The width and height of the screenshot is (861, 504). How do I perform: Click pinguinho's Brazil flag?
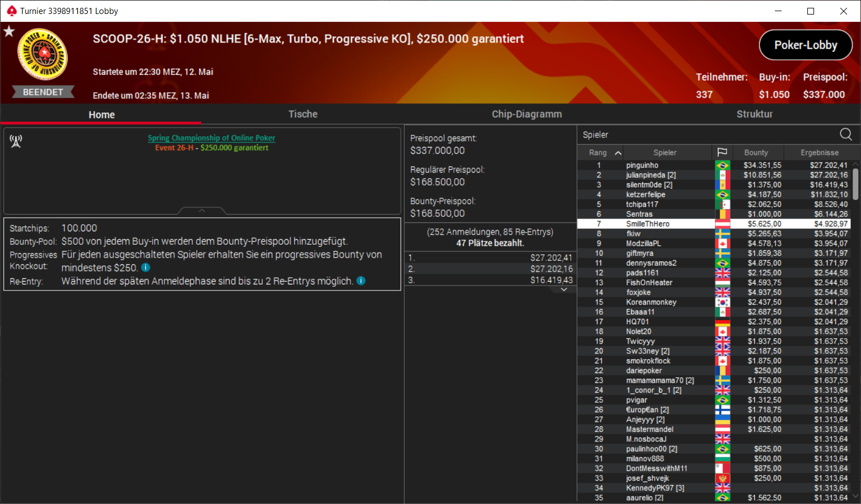click(x=722, y=165)
